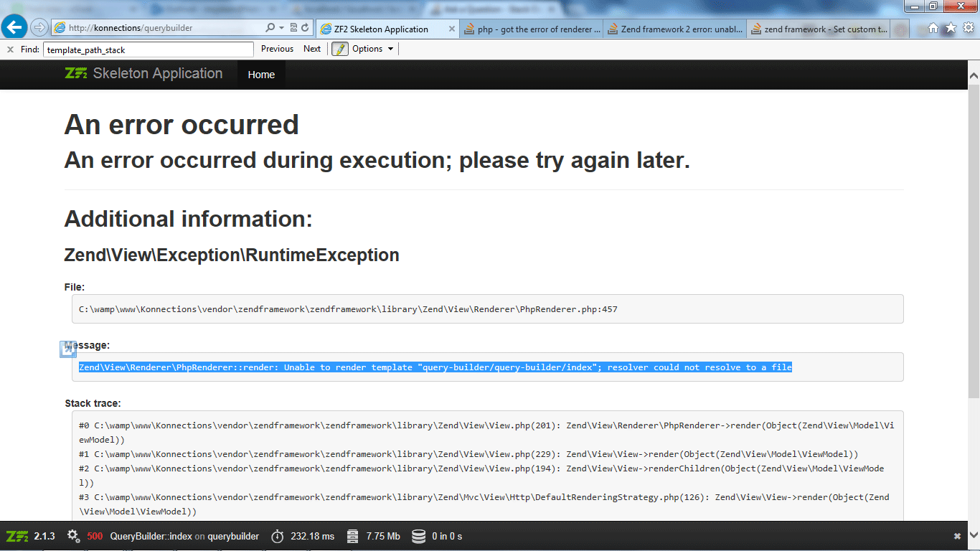Click the browser forward arrow
Image resolution: width=980 pixels, height=551 pixels.
point(39,28)
